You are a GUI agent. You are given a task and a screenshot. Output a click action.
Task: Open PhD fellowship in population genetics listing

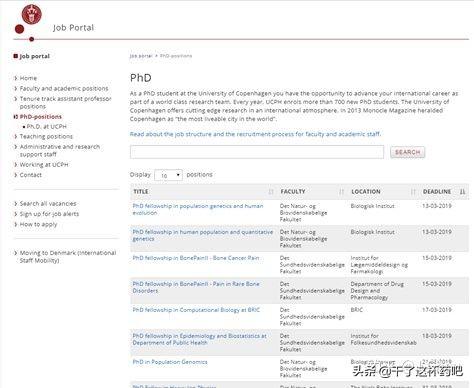[198, 209]
